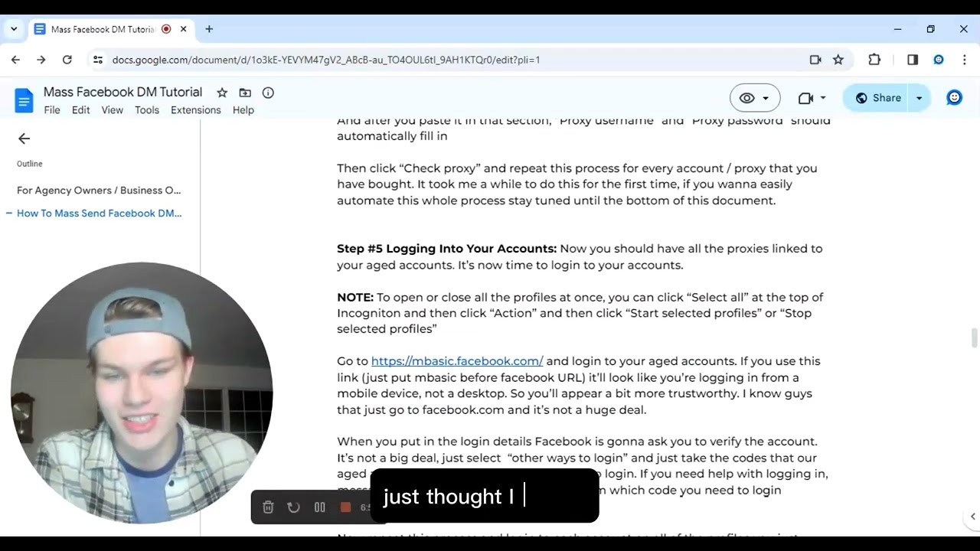This screenshot has width=980, height=551.
Task: Open the Extensions menu
Action: [x=196, y=110]
